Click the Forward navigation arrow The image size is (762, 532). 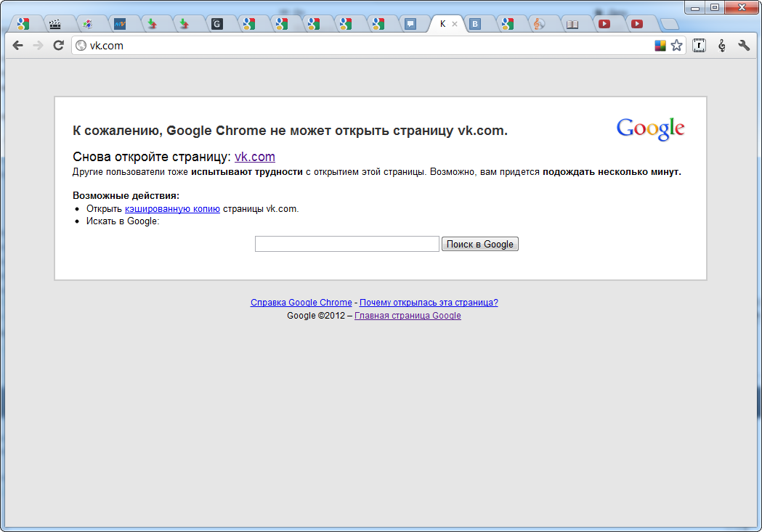pyautogui.click(x=38, y=45)
